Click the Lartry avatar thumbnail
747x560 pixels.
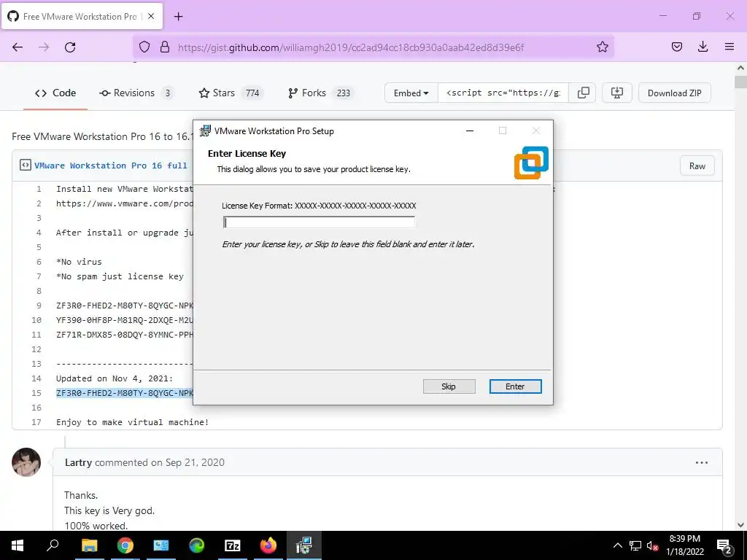click(x=26, y=462)
